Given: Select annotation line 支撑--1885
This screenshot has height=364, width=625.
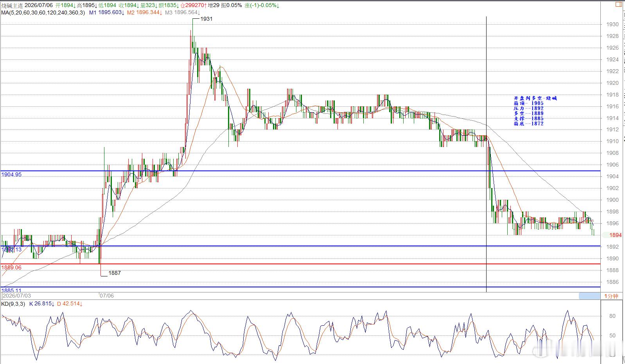Looking at the screenshot, I should [x=529, y=118].
